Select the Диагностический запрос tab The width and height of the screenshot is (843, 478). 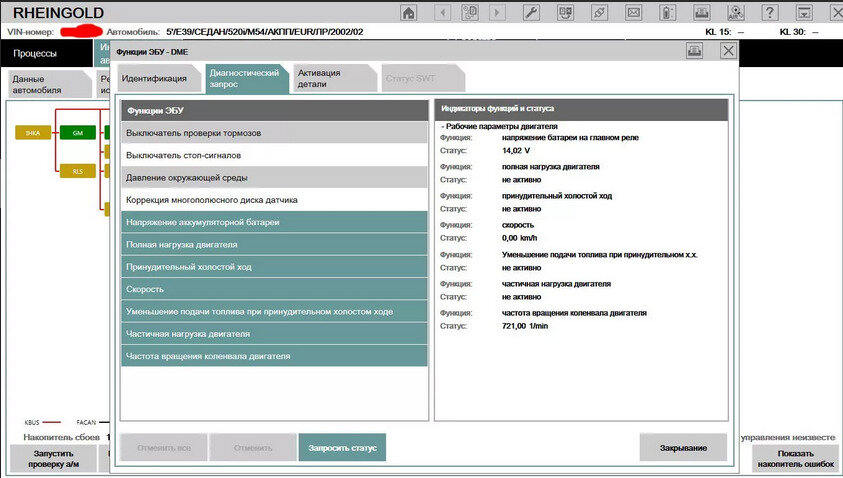point(245,79)
